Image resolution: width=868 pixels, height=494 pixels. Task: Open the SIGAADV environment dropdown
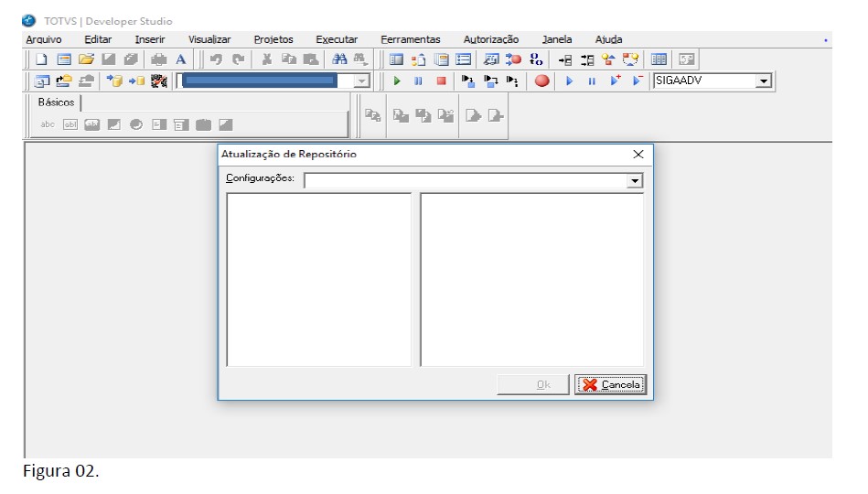click(764, 81)
